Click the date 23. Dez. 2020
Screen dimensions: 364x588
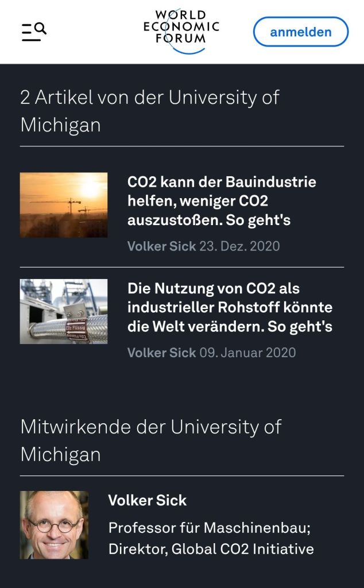pyautogui.click(x=239, y=246)
